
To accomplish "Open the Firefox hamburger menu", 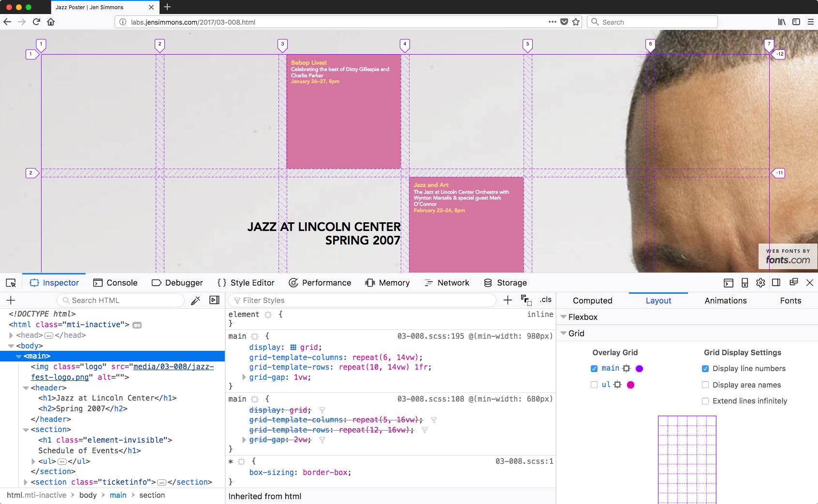I will click(811, 22).
